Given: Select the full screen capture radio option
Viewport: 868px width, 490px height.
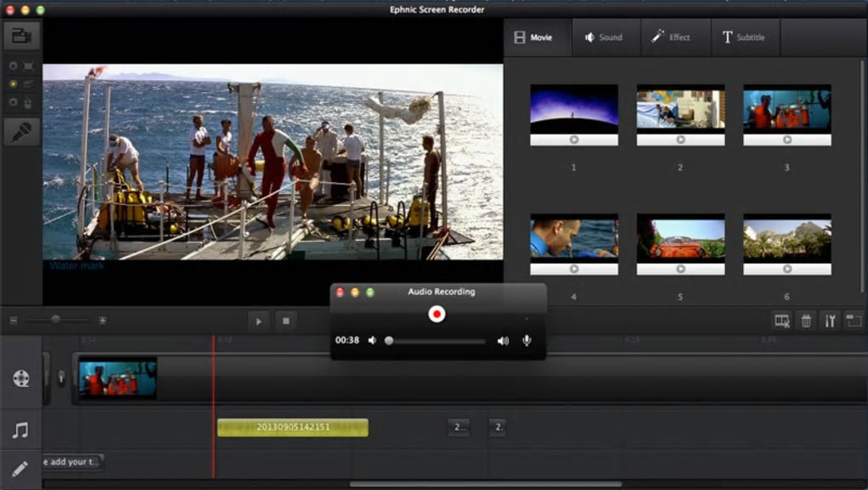Looking at the screenshot, I should [x=14, y=66].
